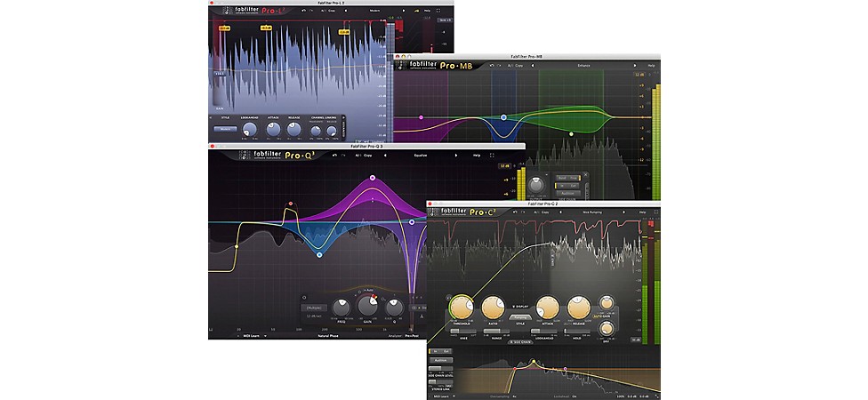Enter full screen mode in Pro-C 2
Image resolution: width=868 pixels, height=400 pixels.
coord(656,212)
